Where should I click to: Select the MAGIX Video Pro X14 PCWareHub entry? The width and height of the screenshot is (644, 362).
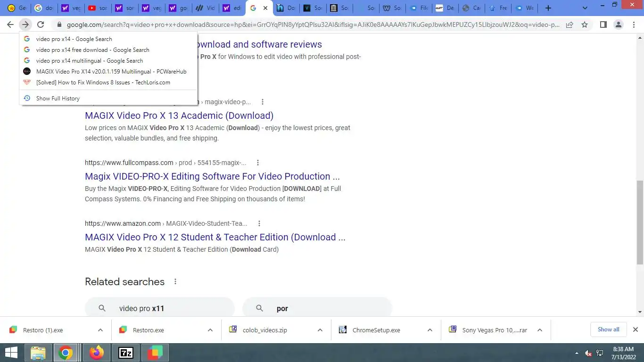point(108,72)
